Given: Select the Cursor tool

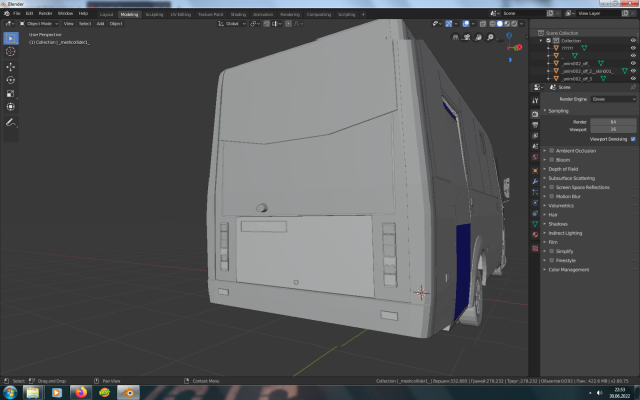Looking at the screenshot, I should coord(11,51).
